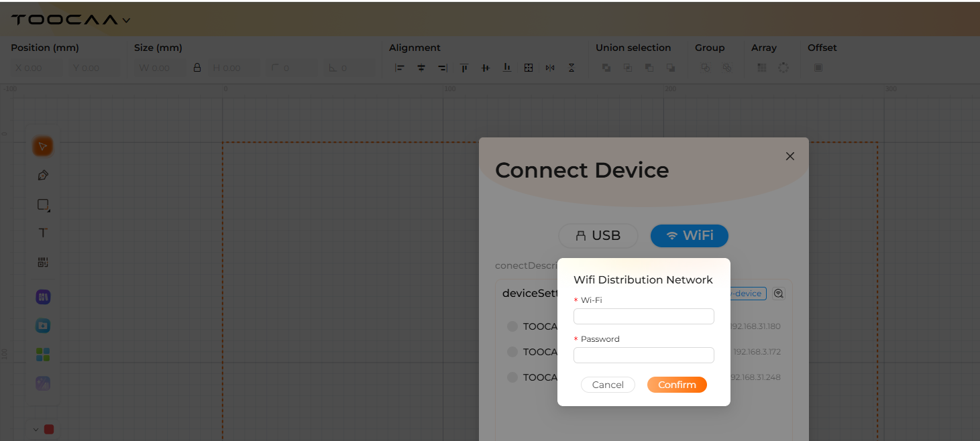Open the barcode QR code tool
Screen dimensions: 980x441
click(x=43, y=262)
